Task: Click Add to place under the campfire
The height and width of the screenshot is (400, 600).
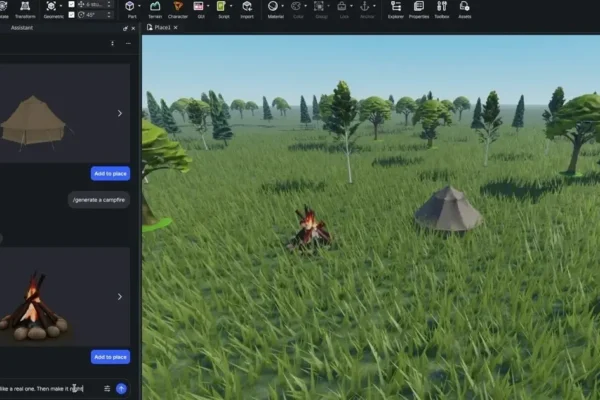Action: 110,357
